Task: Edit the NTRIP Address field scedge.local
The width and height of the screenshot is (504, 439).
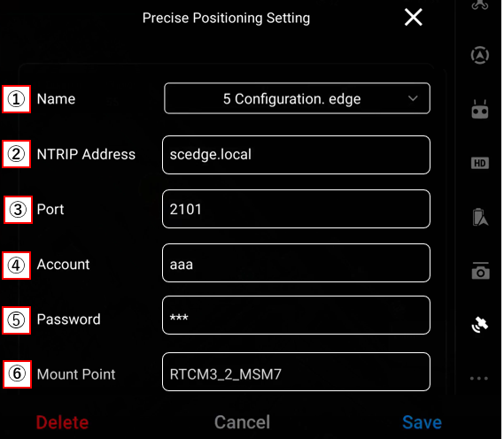Action: (x=296, y=155)
